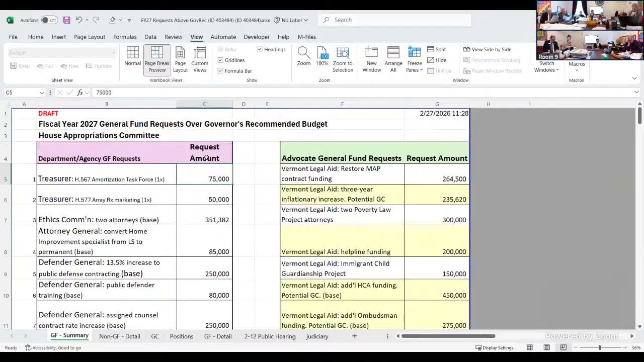Switch to the GC sheet tab
The height and width of the screenshot is (362, 644).
click(x=155, y=336)
